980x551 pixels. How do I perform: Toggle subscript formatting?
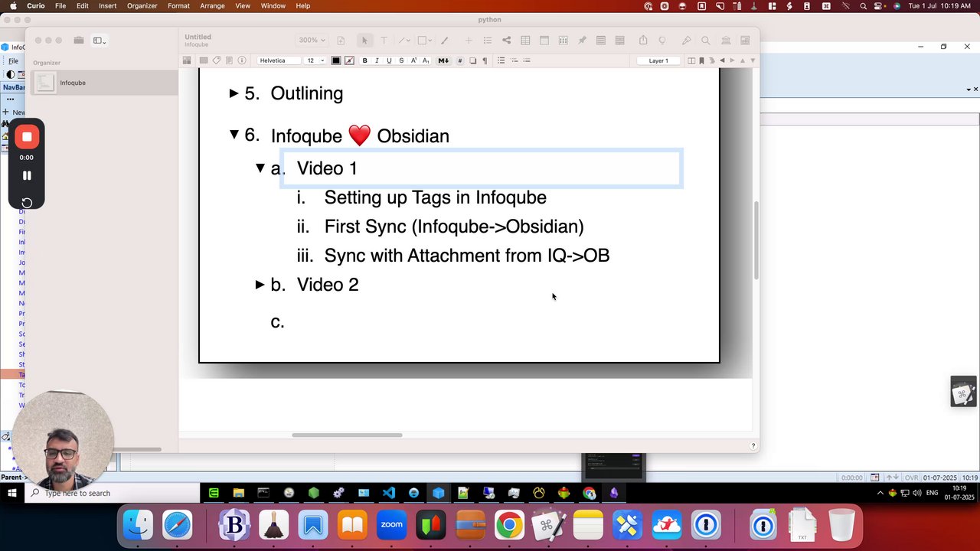[x=426, y=60]
